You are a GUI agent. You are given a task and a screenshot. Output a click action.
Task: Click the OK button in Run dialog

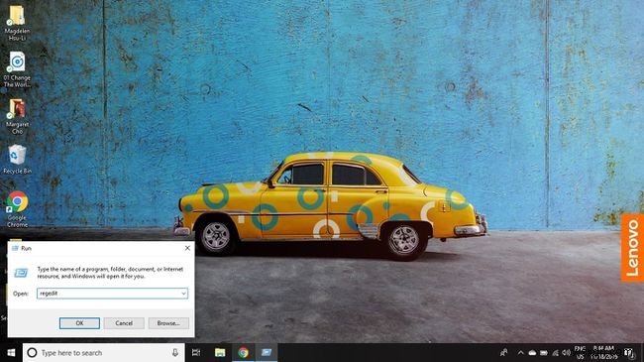[x=79, y=323]
